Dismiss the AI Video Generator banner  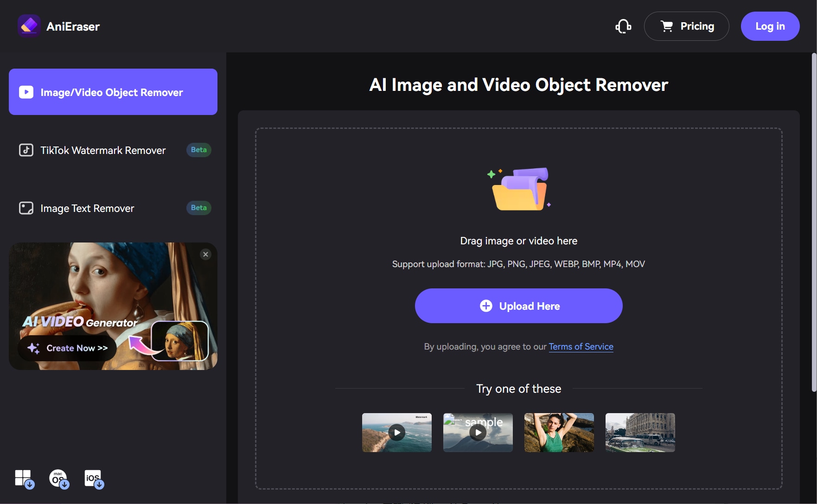(205, 254)
